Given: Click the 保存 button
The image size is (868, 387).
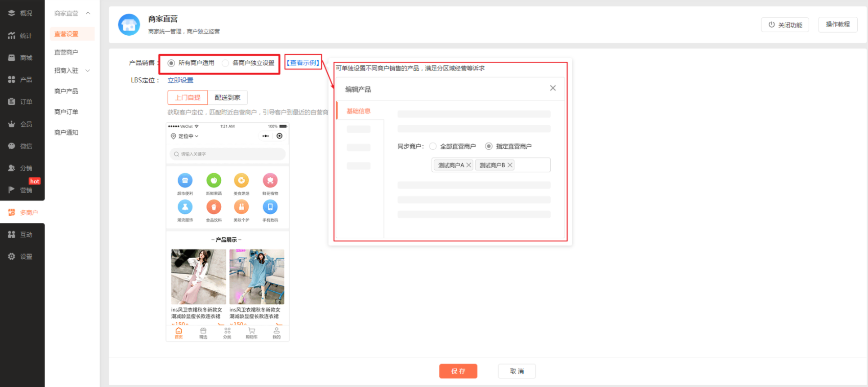Looking at the screenshot, I should click(458, 371).
